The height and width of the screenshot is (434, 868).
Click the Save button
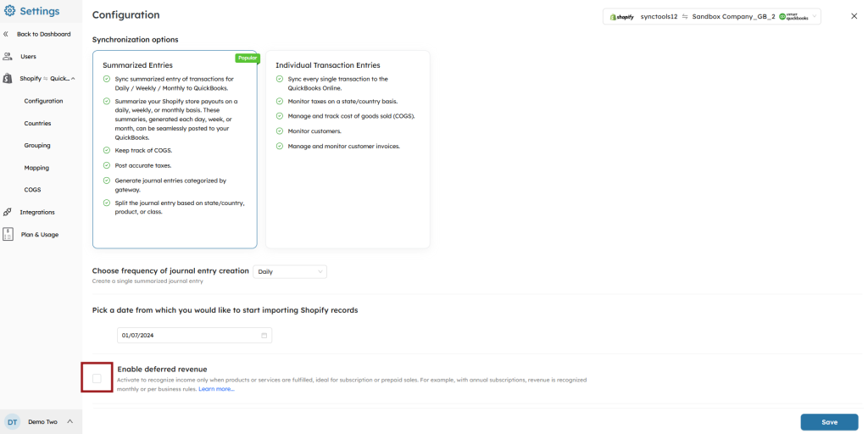pyautogui.click(x=828, y=421)
